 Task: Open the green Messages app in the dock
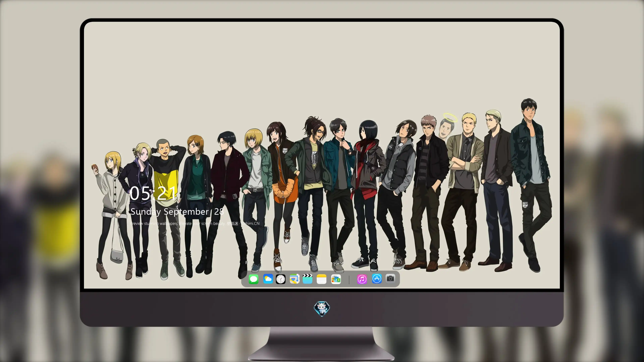pos(254,279)
